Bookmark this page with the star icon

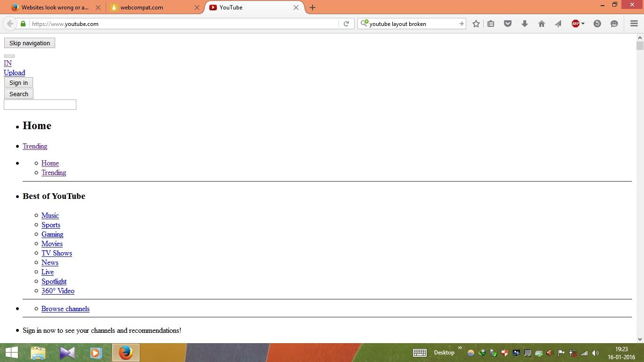(476, 24)
